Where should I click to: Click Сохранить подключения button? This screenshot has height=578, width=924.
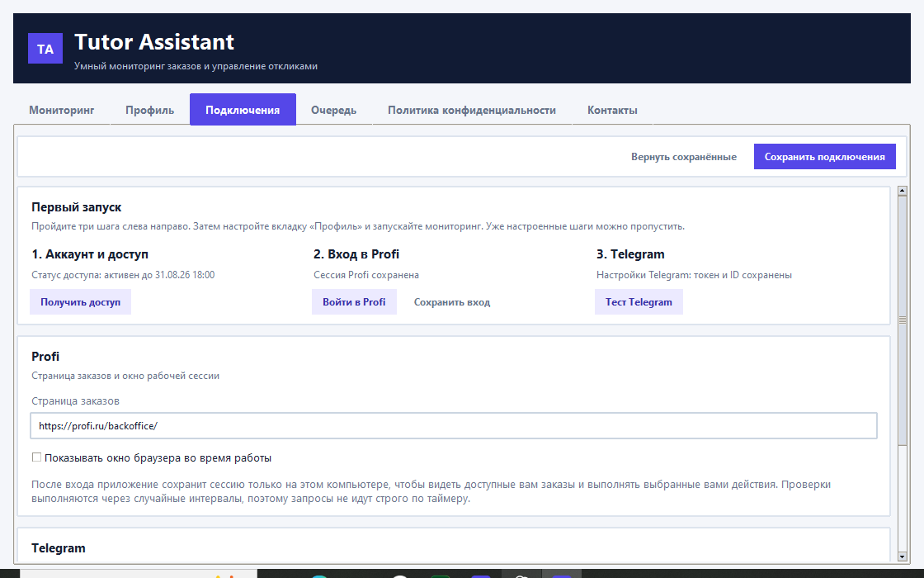click(x=824, y=156)
